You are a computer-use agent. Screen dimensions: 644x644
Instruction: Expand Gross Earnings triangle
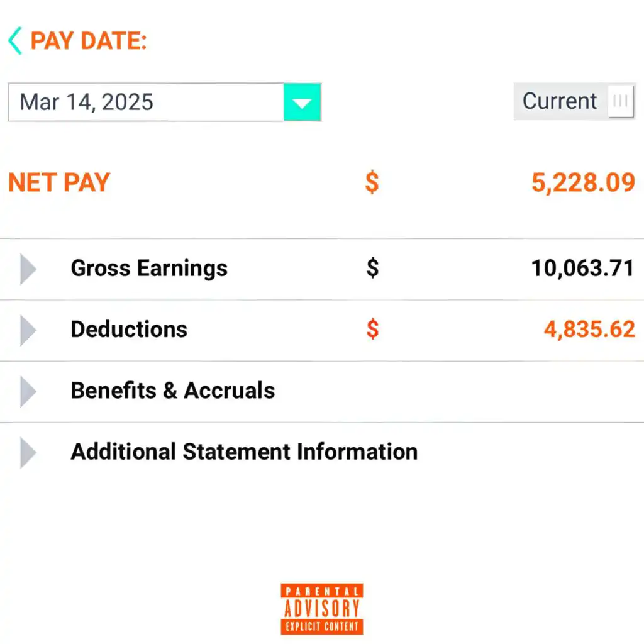pyautogui.click(x=28, y=269)
